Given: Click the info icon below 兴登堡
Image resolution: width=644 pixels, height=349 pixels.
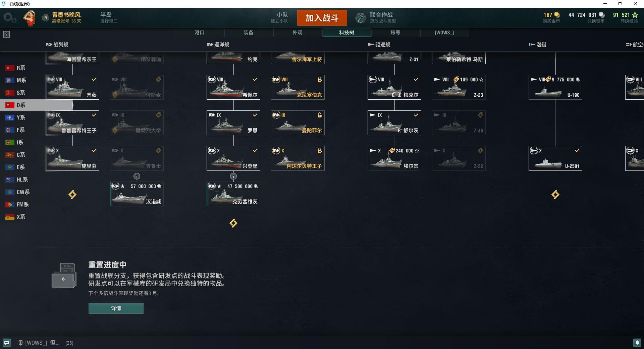Looking at the screenshot, I should click(233, 176).
